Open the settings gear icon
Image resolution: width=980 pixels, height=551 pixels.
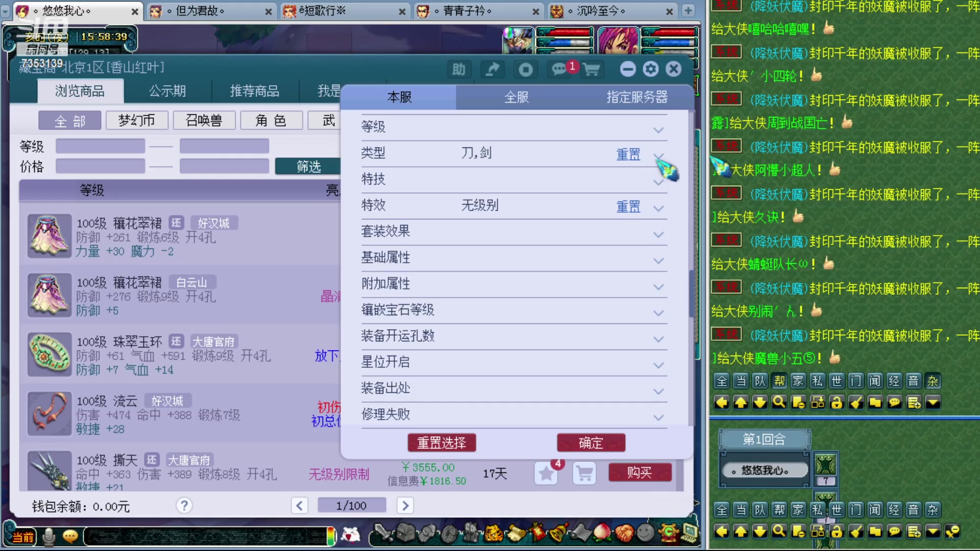(650, 69)
